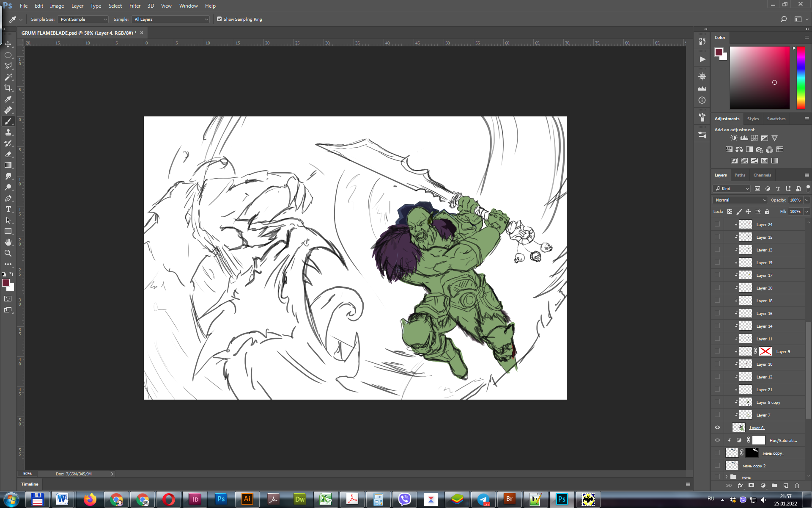This screenshot has width=812, height=508.
Task: Open Layers panel flyout menu
Action: [x=807, y=175]
